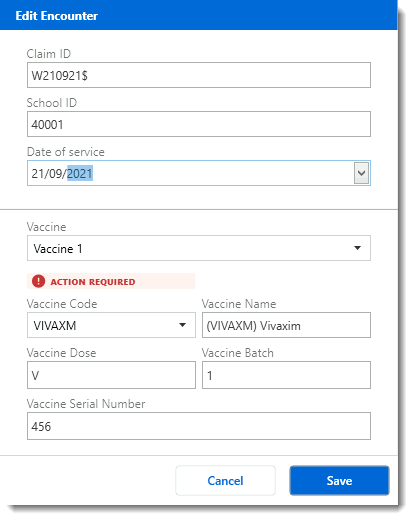The image size is (413, 520).
Task: Expand the VIVAXM Vaccine Code dropdown arrow
Action: tap(182, 325)
